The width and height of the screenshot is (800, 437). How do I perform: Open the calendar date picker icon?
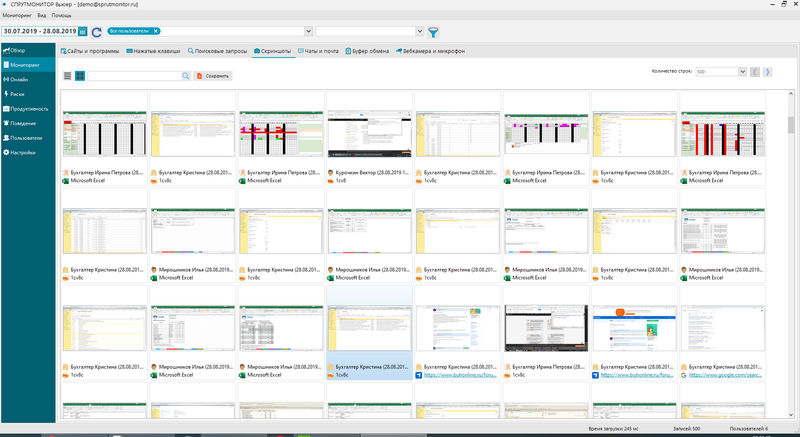83,32
